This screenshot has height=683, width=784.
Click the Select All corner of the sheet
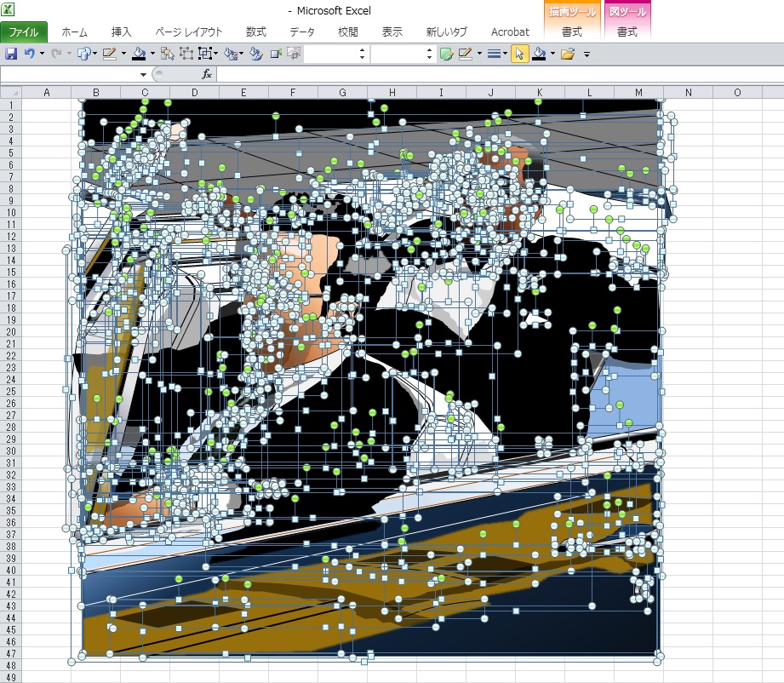click(10, 93)
